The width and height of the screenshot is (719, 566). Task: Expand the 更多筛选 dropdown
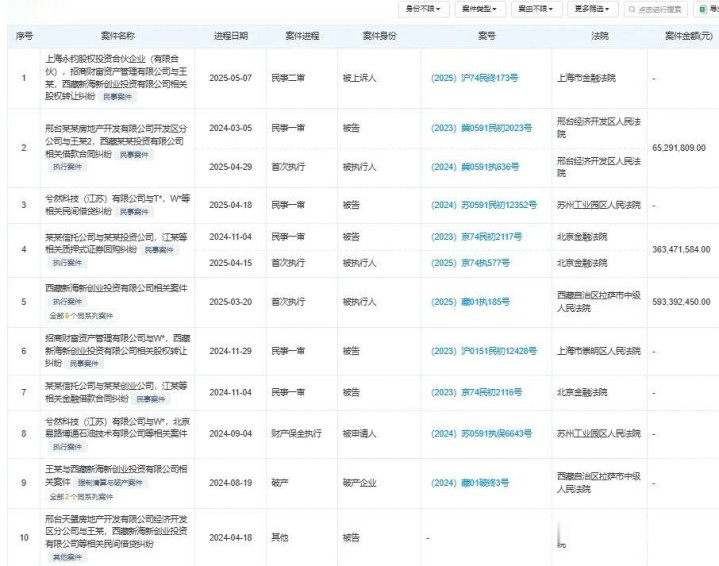click(592, 9)
